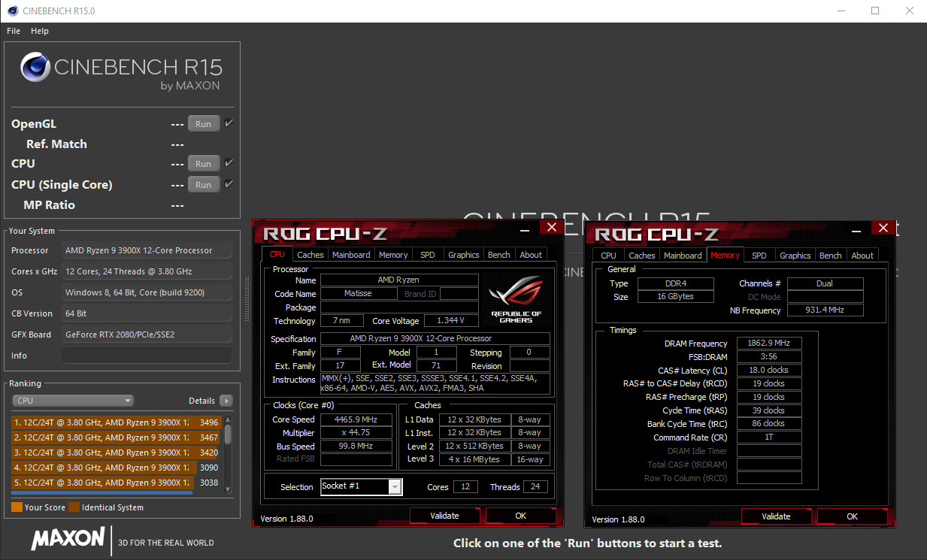
Task: Toggle the CPU (Single Core) test checkmark
Action: coord(229,183)
